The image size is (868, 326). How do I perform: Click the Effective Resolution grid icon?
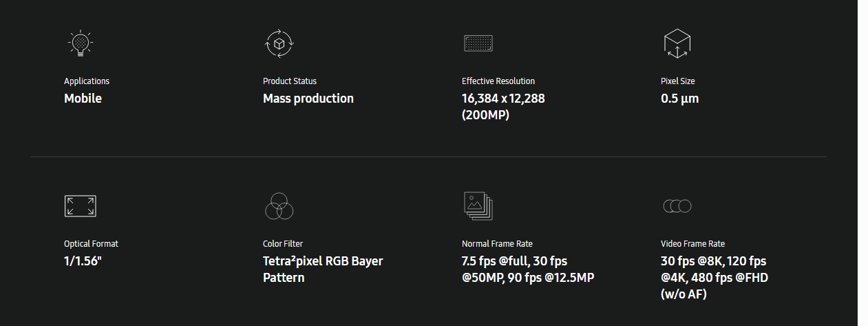[x=478, y=43]
